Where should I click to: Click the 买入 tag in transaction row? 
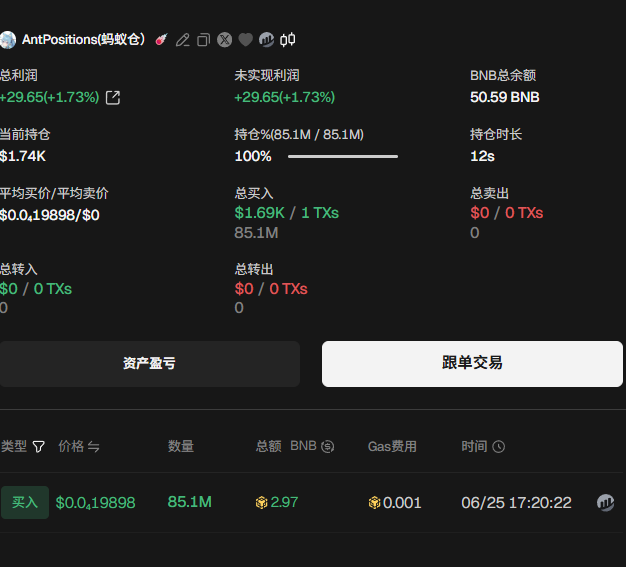click(25, 502)
